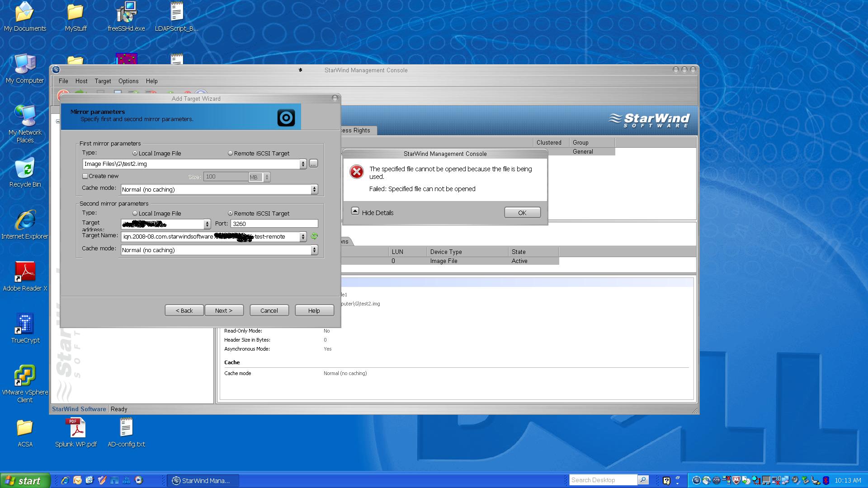
Task: Launch Adobe Reader X shortcut
Action: pos(25,277)
